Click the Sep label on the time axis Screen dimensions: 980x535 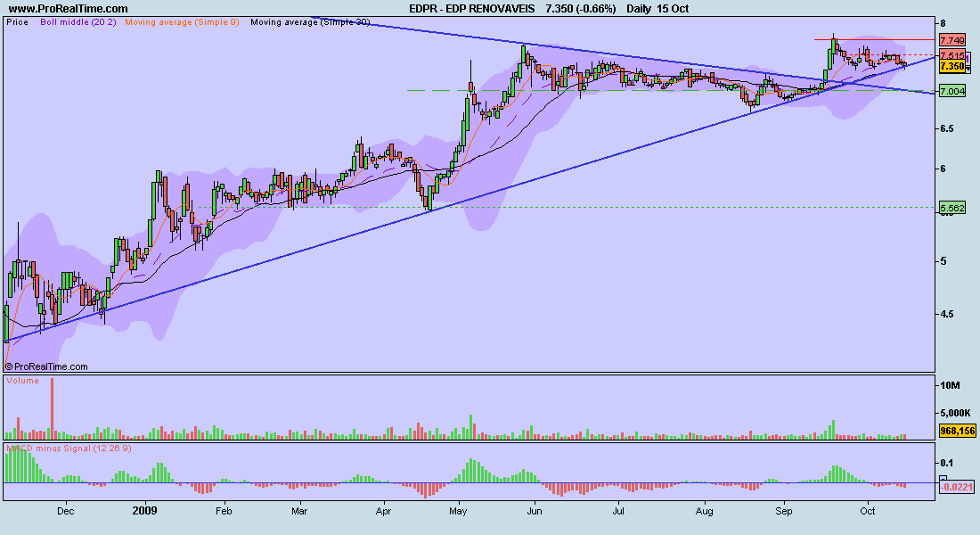(x=784, y=511)
